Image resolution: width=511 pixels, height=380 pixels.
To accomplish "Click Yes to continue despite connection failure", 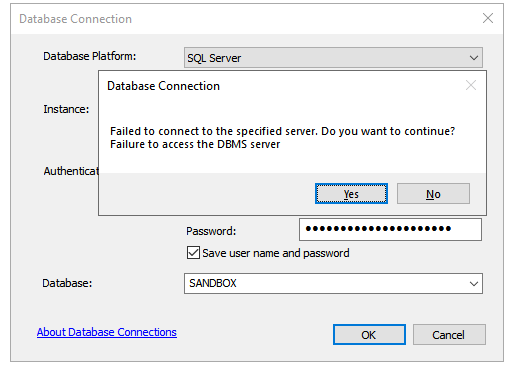I will [x=351, y=194].
